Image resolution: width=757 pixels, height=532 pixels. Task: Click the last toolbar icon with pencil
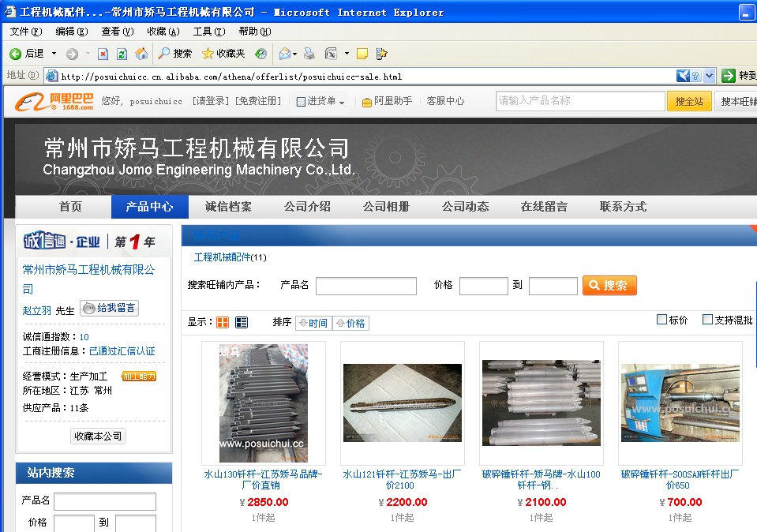point(381,54)
